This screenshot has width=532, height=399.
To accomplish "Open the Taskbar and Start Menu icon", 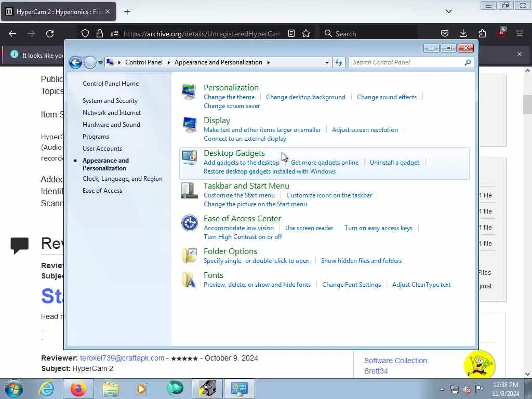I will tap(189, 190).
